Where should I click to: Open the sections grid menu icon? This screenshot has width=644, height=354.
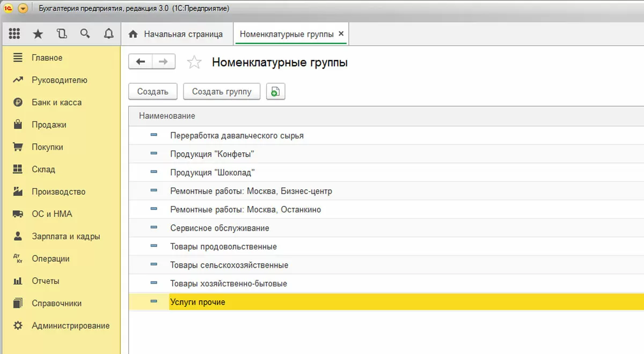(14, 34)
